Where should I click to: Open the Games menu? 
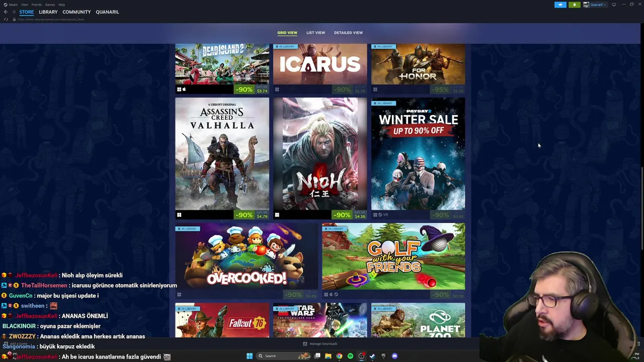[x=50, y=5]
